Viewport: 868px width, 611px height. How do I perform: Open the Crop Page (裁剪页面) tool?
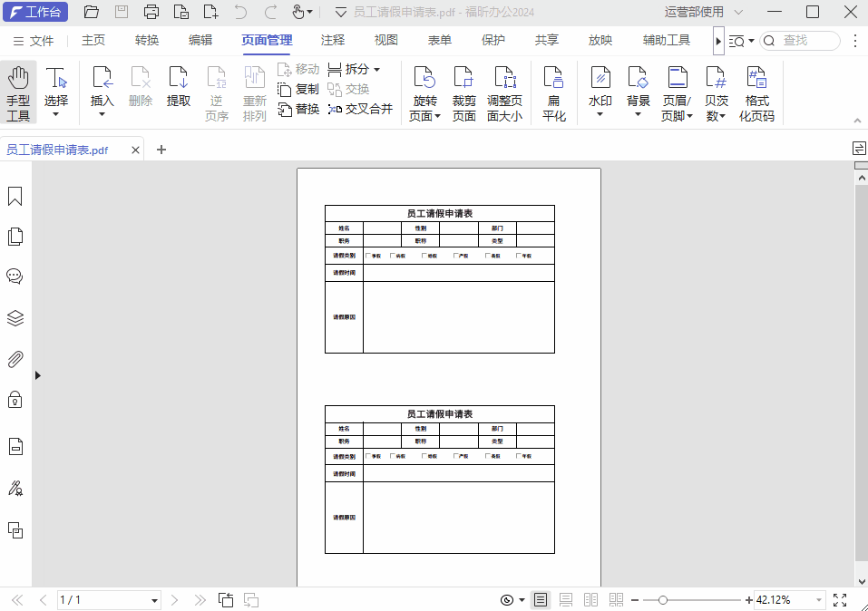click(463, 93)
